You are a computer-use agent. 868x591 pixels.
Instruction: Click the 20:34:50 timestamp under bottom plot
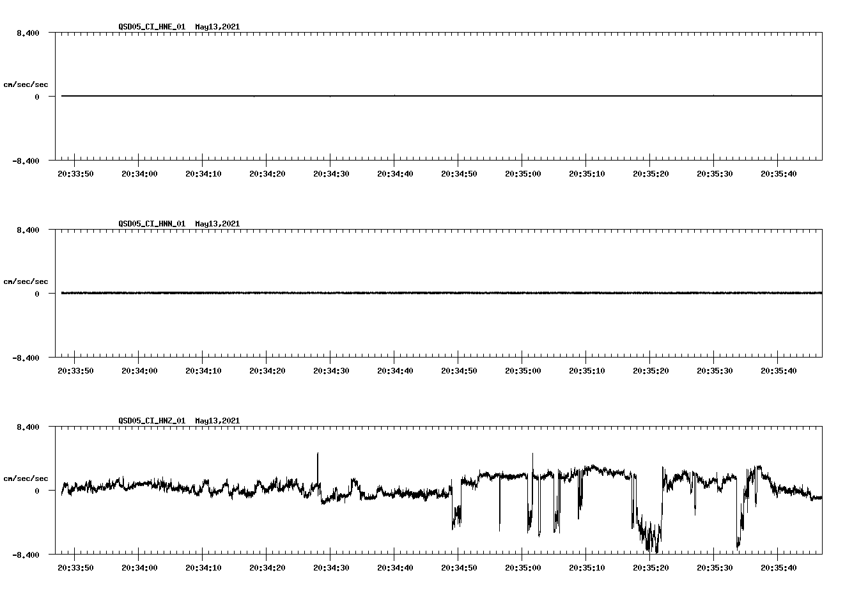[459, 566]
